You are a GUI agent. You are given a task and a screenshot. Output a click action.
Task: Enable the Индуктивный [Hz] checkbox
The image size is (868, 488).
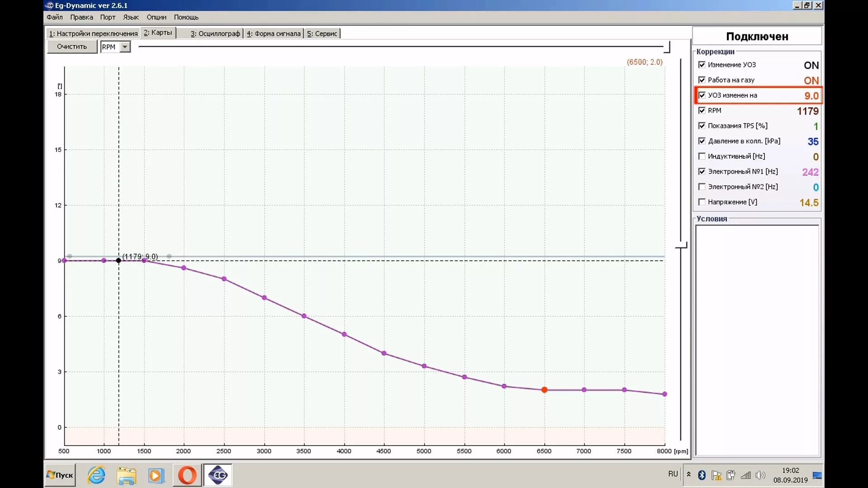[702, 156]
